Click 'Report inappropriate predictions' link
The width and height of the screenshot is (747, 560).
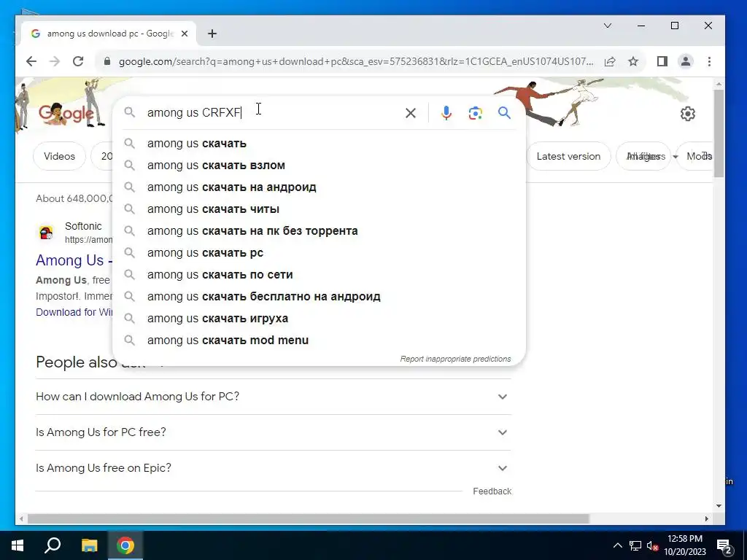[455, 359]
